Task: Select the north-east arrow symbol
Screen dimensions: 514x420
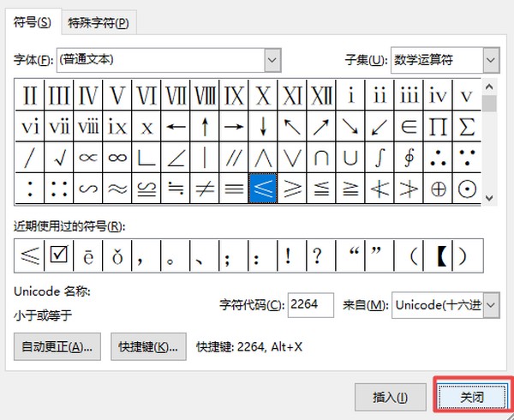Action: pos(321,126)
